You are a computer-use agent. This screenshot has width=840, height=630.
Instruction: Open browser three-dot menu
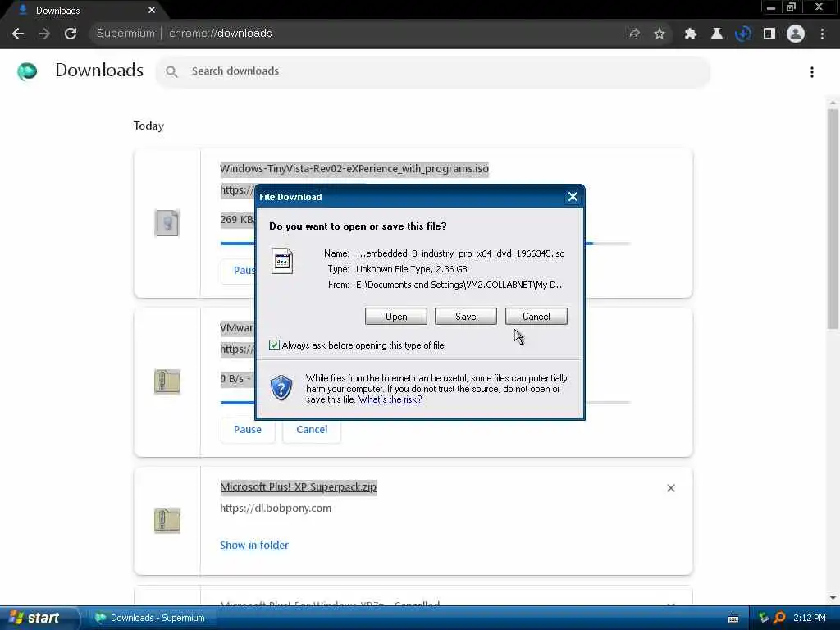tap(822, 34)
